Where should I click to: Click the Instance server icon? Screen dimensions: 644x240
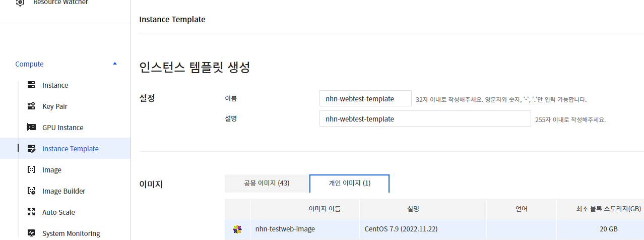tap(31, 85)
